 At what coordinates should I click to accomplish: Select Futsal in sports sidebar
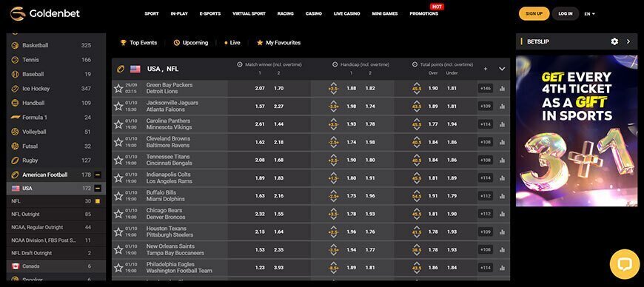pyautogui.click(x=56, y=146)
